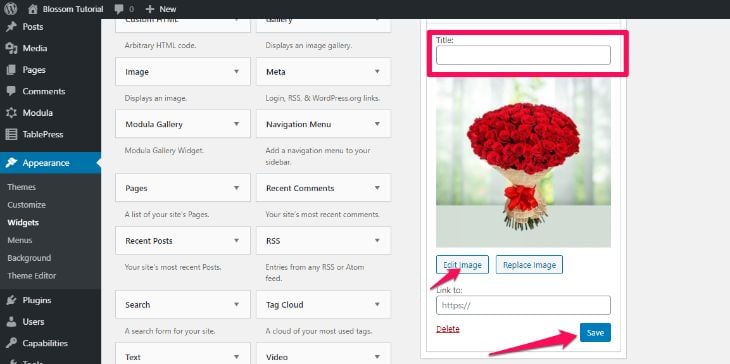The image size is (730, 364).
Task: Go to Theme Editor submenu
Action: (32, 276)
